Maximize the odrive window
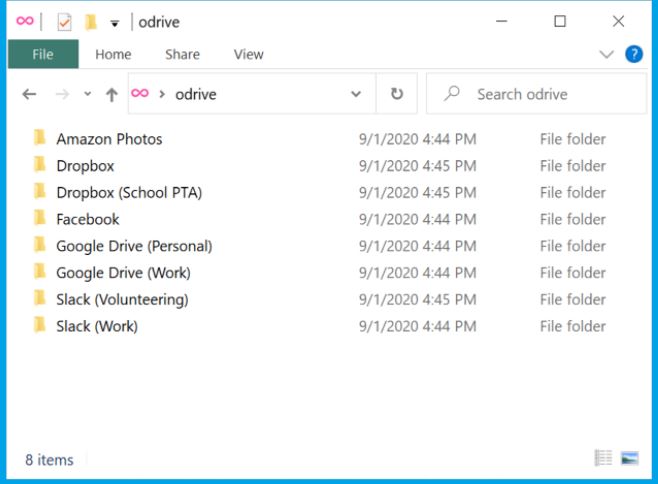The width and height of the screenshot is (658, 484). coord(560,21)
